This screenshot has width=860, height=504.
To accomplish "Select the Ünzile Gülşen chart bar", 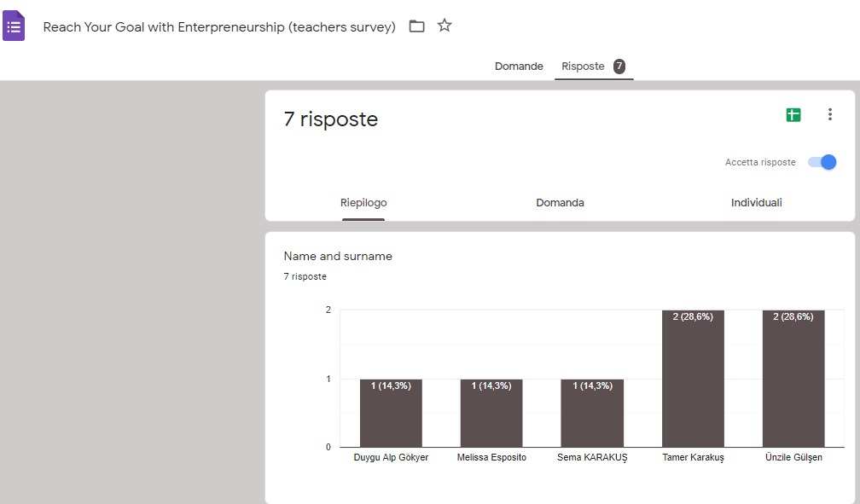I will tap(793, 379).
